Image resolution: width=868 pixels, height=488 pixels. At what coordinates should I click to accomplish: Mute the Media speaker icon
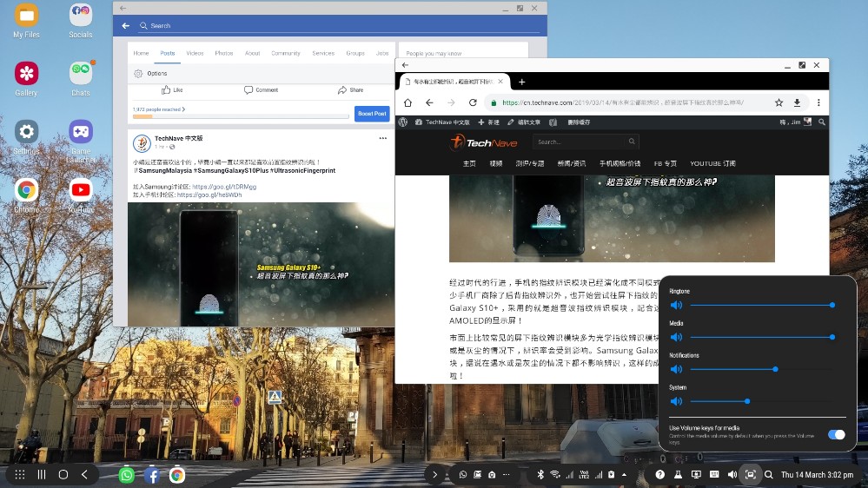676,337
